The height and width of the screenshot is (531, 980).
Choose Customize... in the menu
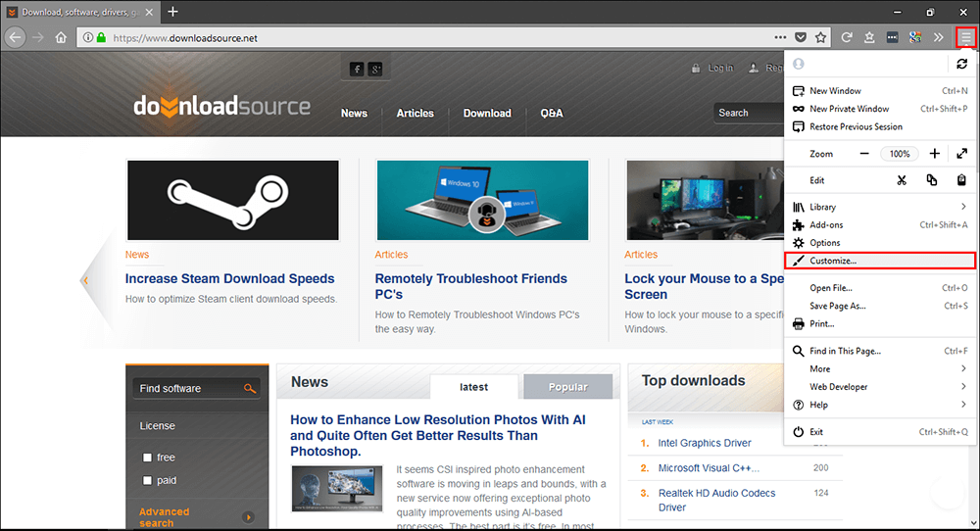coord(879,261)
